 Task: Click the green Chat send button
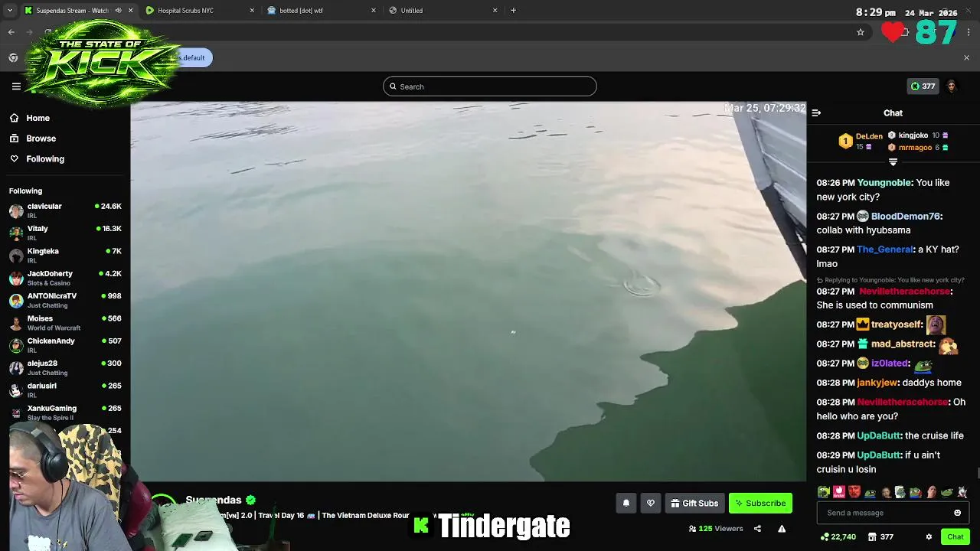point(955,537)
